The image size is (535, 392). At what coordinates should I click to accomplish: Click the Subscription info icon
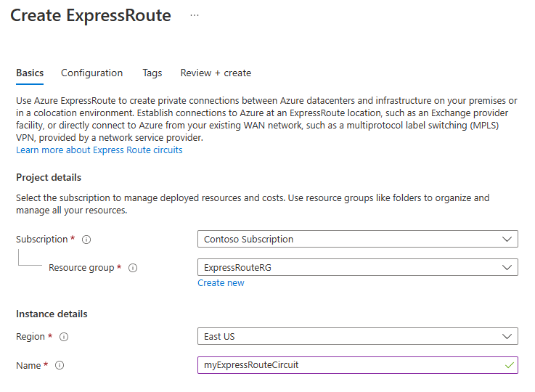[x=86, y=240]
